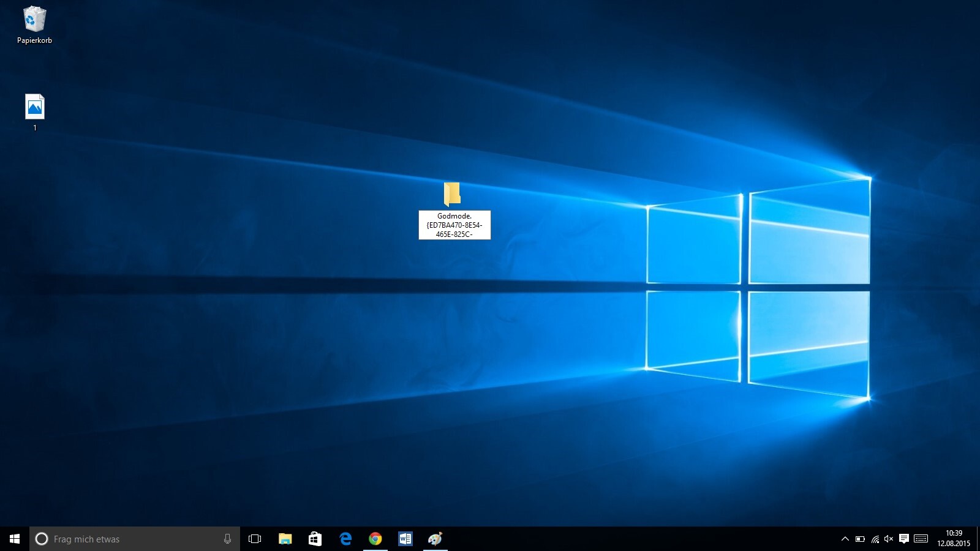
Task: Open the Windows Store taskbar icon
Action: tap(315, 539)
